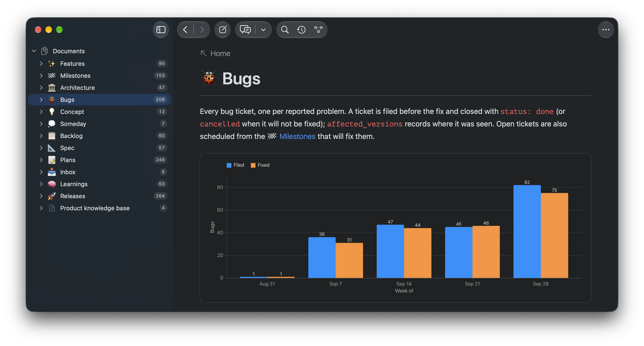Image resolution: width=644 pixels, height=346 pixels.
Task: Open the Plans folder
Action: (99, 160)
